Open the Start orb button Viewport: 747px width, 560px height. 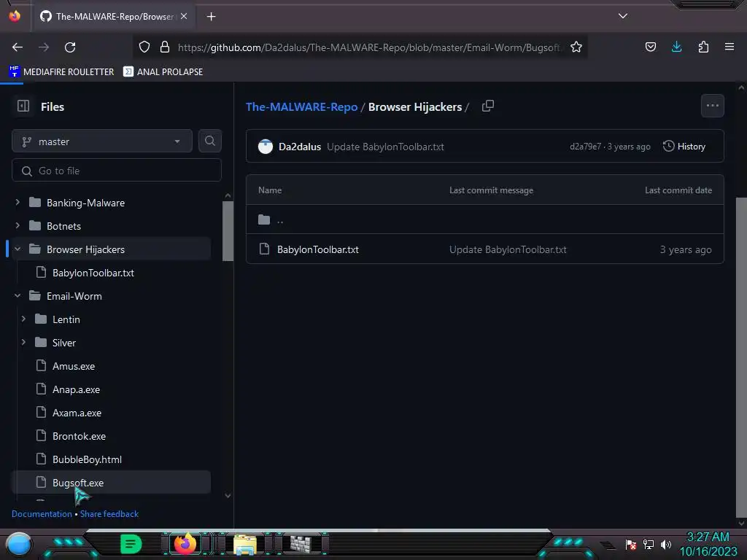tap(18, 544)
